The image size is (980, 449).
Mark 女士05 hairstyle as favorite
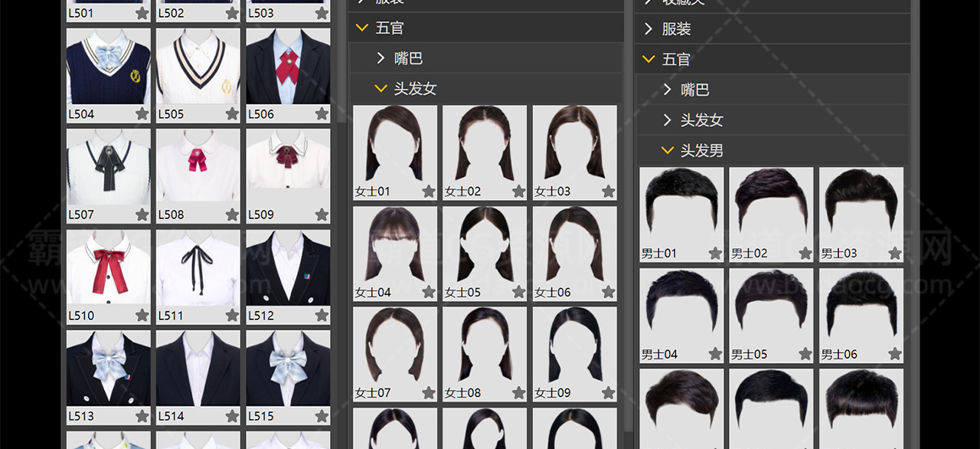518,292
